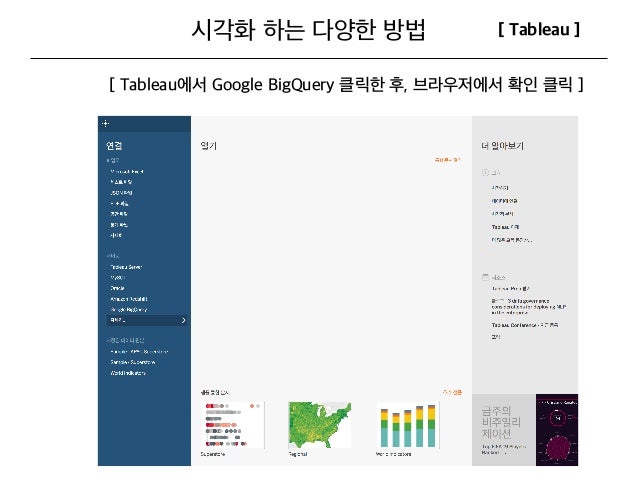
Task: Expand the More servers row with chevron
Action: click(147, 320)
